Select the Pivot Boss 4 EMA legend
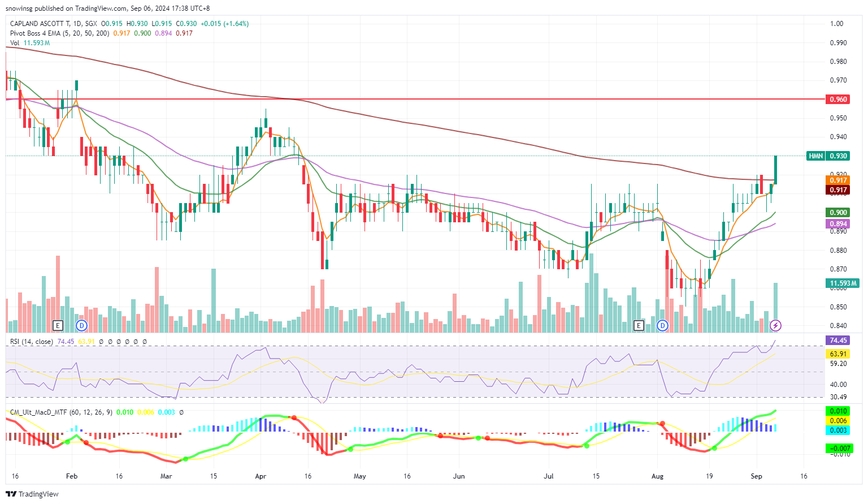 pos(60,33)
